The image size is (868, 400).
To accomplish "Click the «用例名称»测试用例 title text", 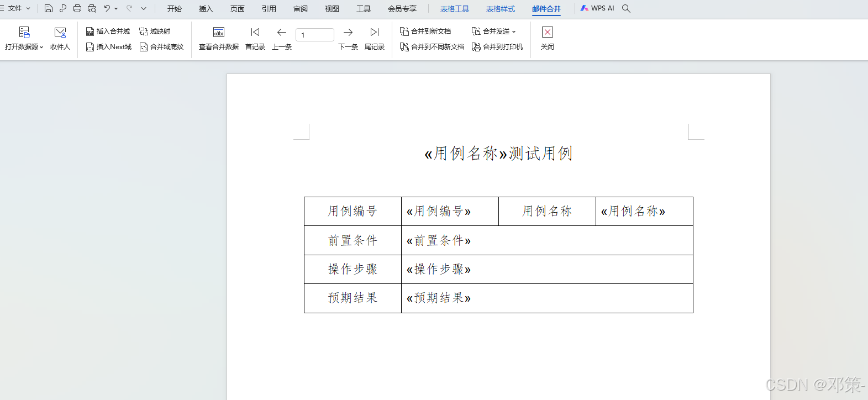I will pos(498,154).
